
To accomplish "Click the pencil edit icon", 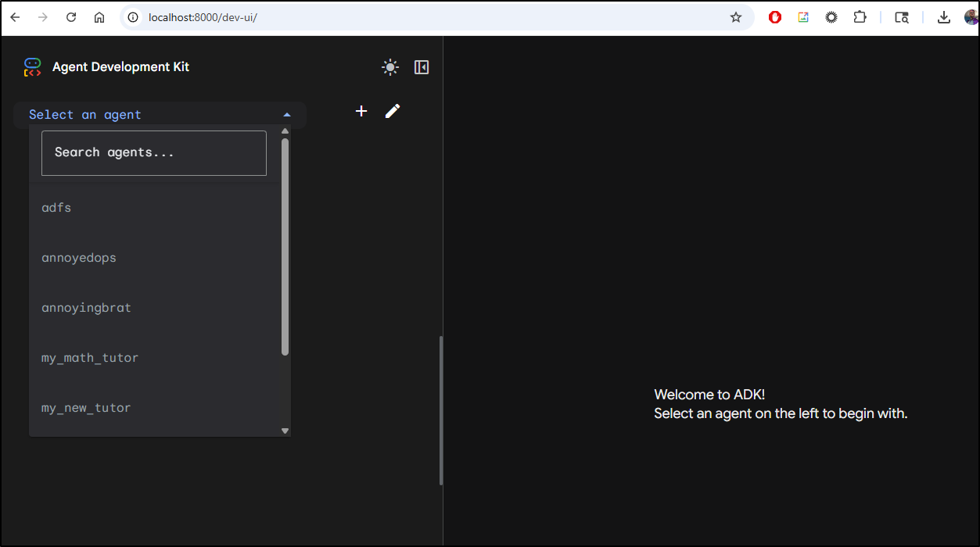I will tap(393, 111).
